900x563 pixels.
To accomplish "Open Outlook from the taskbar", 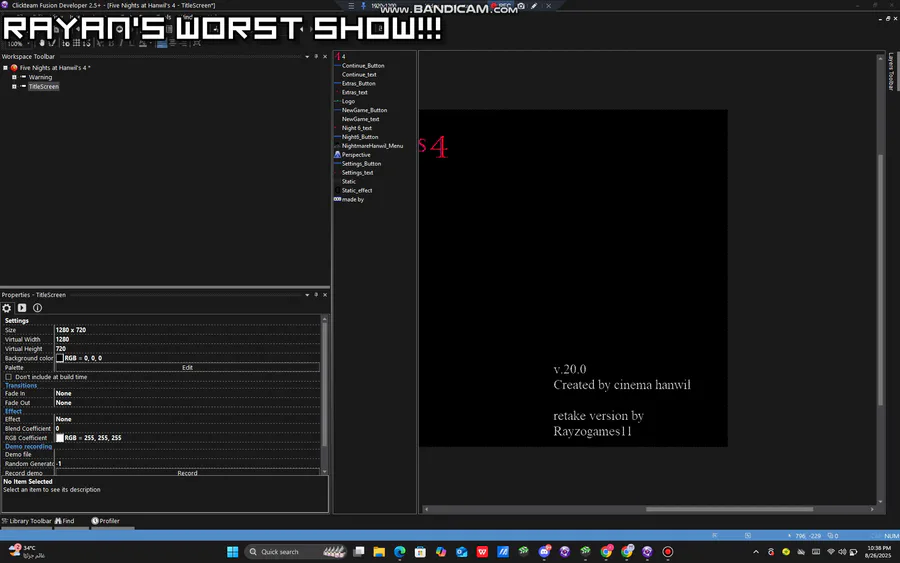I will click(x=461, y=552).
